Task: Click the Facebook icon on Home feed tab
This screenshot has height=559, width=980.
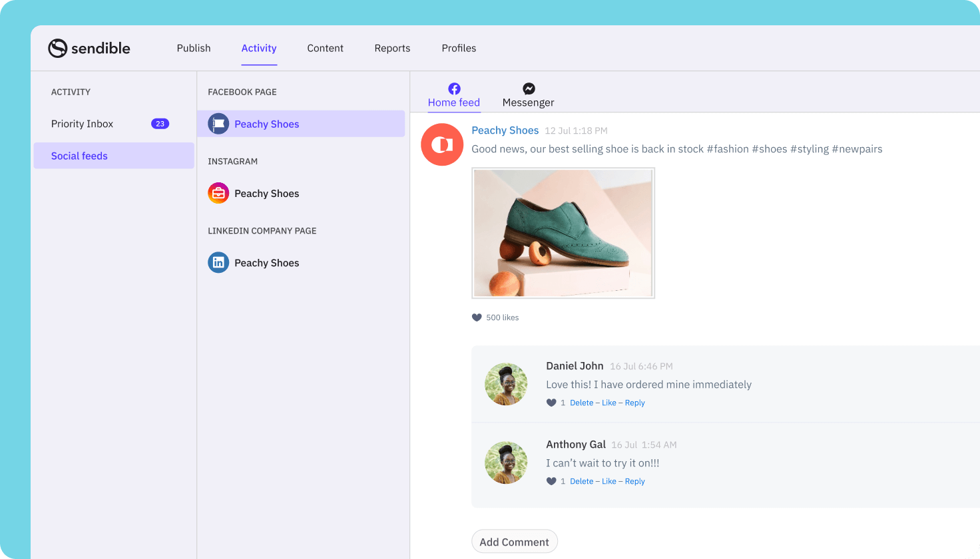Action: click(x=454, y=88)
